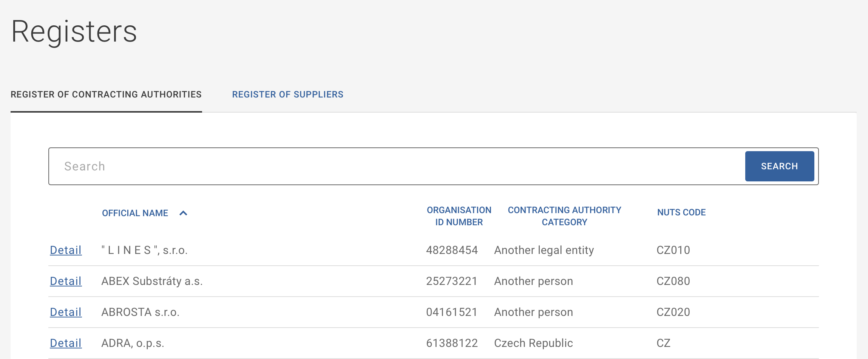This screenshot has width=868, height=359.
Task: Open Detail link for "L I N E S", s.r.o.
Action: click(x=66, y=250)
